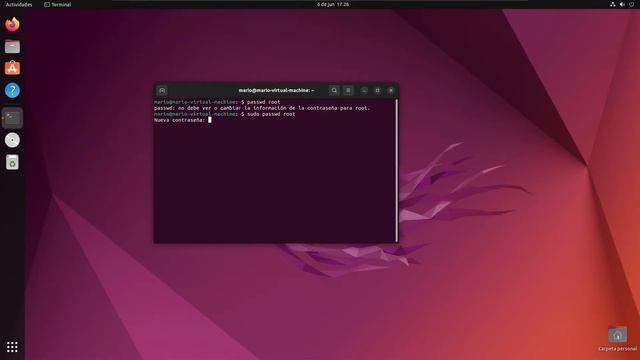Open the clock and calendar panel
Screen dimensions: 640x360
point(333,4)
